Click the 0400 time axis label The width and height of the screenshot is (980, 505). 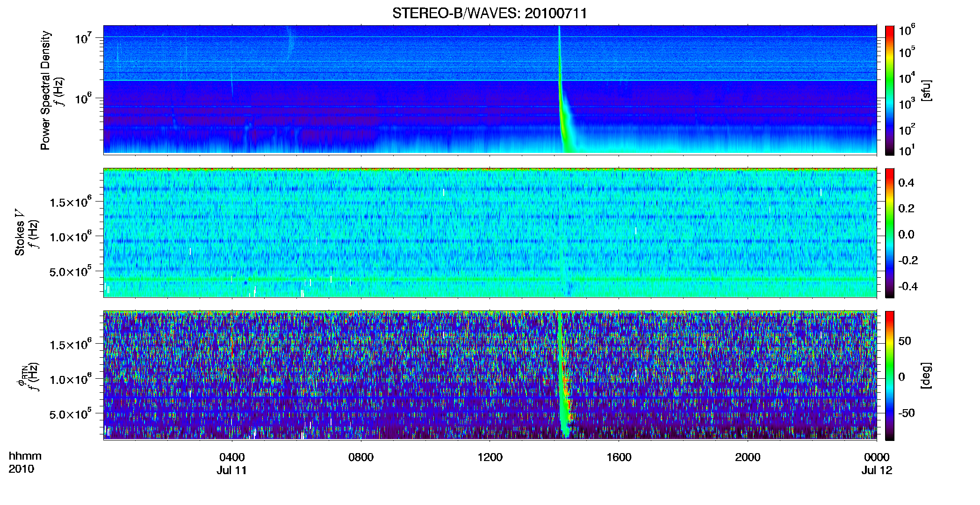[x=232, y=457]
